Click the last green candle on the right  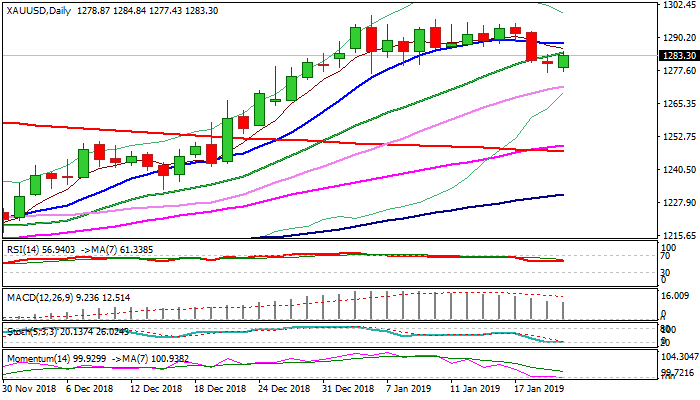point(564,60)
